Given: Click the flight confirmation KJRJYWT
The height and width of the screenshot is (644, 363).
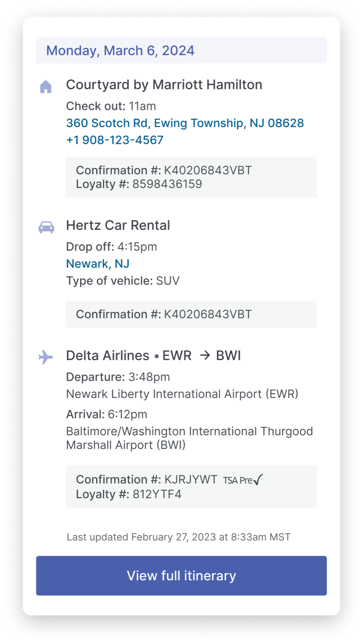Looking at the screenshot, I should click(x=147, y=479).
